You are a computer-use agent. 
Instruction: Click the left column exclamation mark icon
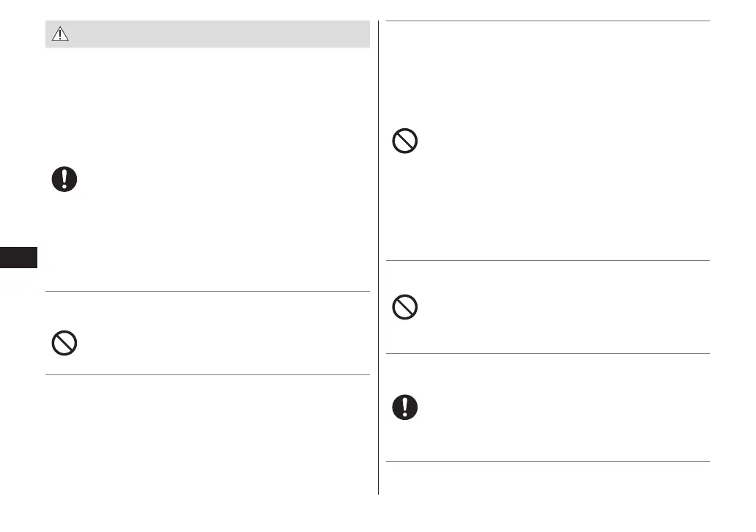pos(64,180)
